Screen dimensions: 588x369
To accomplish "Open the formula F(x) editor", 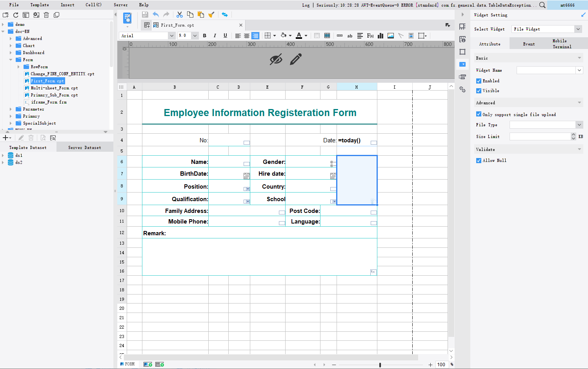I will click(370, 36).
